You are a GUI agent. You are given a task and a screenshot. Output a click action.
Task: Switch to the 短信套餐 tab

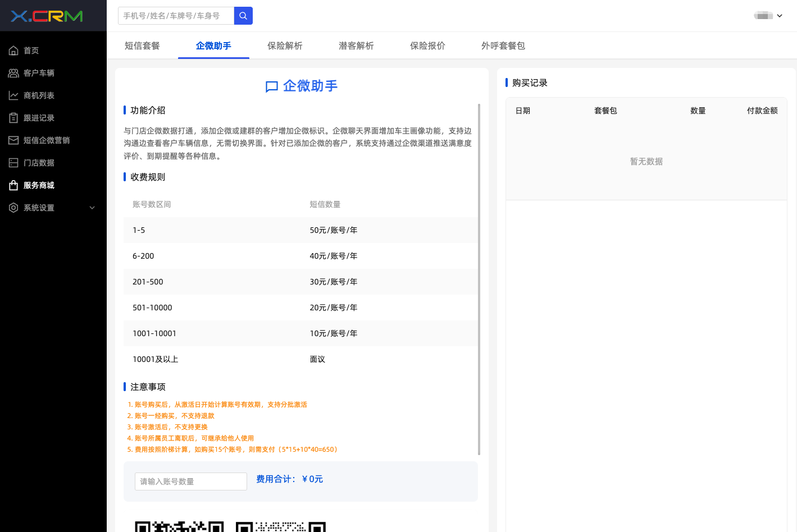click(142, 45)
